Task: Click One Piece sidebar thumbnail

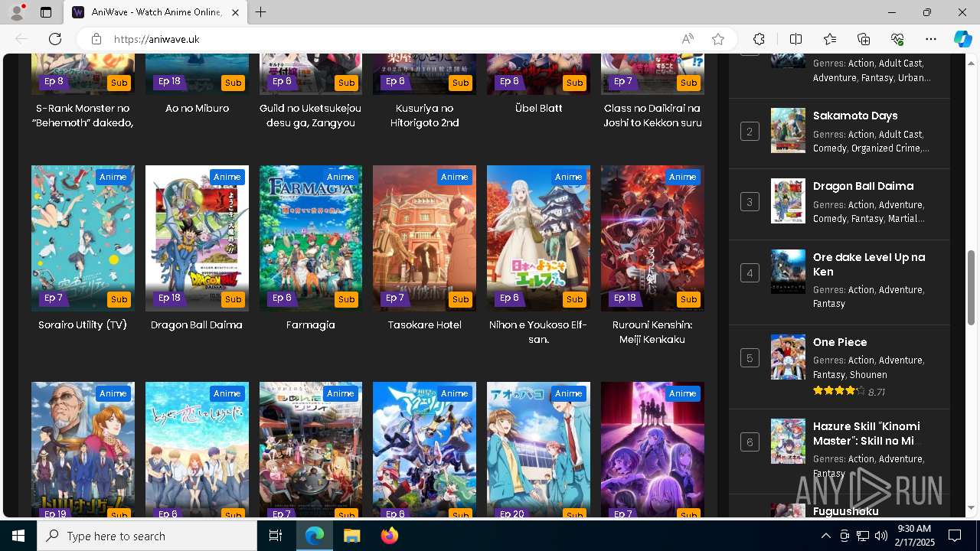Action: [x=788, y=357]
